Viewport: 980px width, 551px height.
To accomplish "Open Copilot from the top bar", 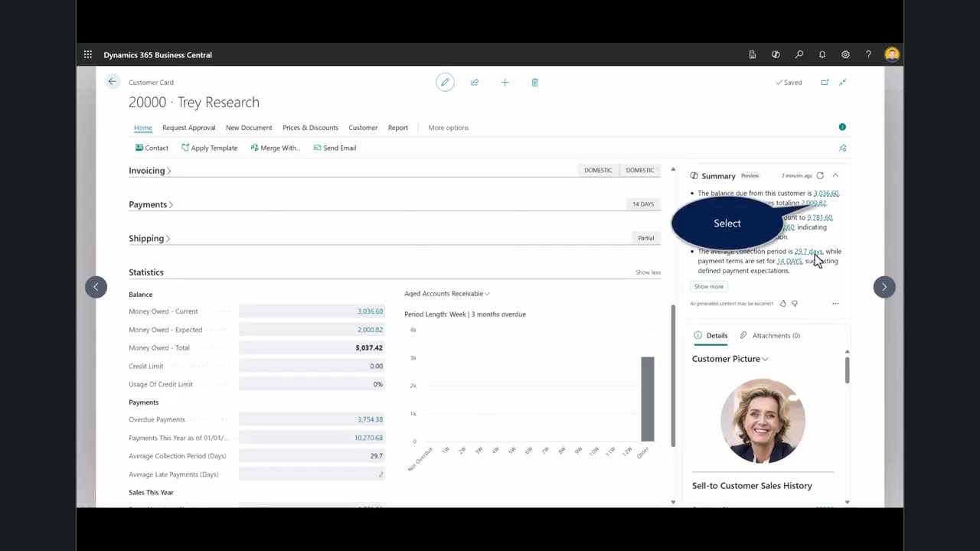I will point(776,55).
